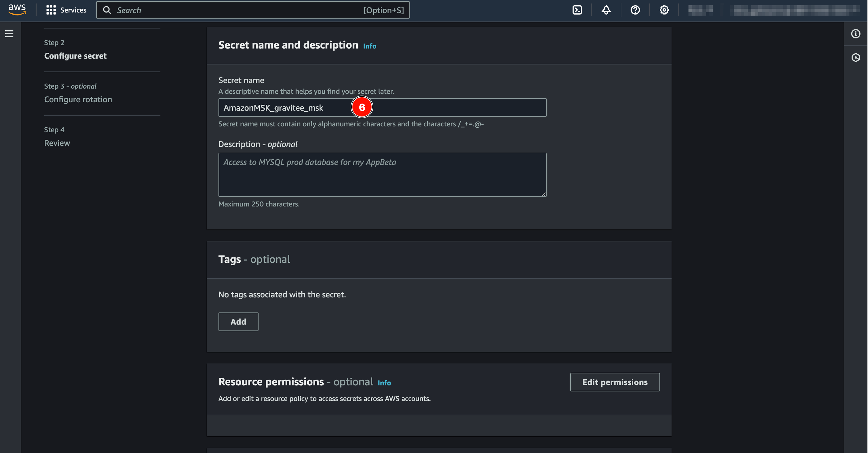Click 'Secret name must contain only alphanumeric' hint
The image size is (868, 453).
(351, 124)
